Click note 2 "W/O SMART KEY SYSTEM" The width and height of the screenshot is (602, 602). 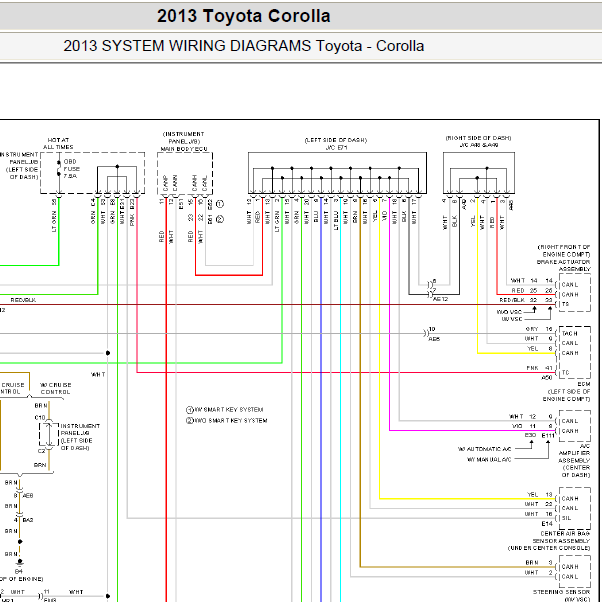[227, 421]
